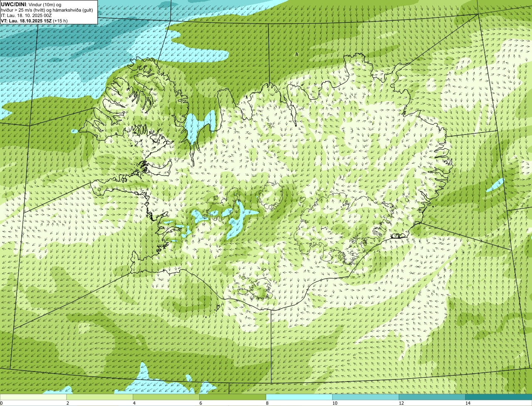
Task: Click the 2–4 m/s legend color segment
Action: (100, 397)
